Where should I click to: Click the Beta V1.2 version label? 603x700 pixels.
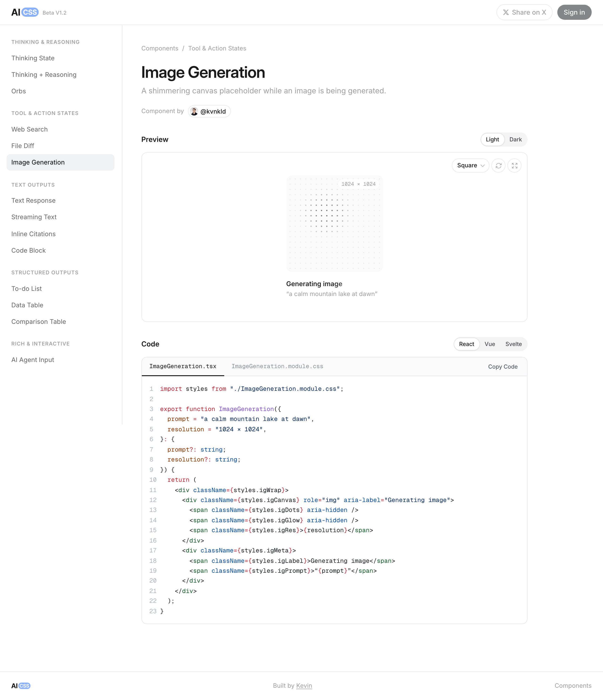[54, 13]
